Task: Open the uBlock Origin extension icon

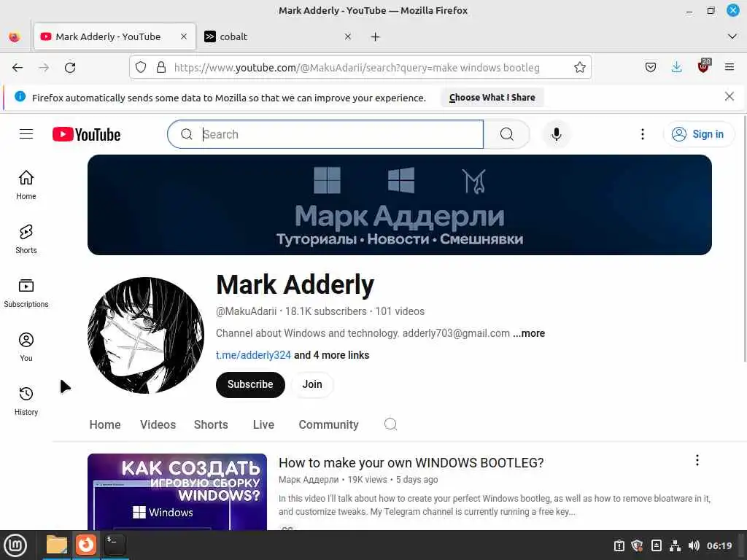Action: click(x=703, y=66)
